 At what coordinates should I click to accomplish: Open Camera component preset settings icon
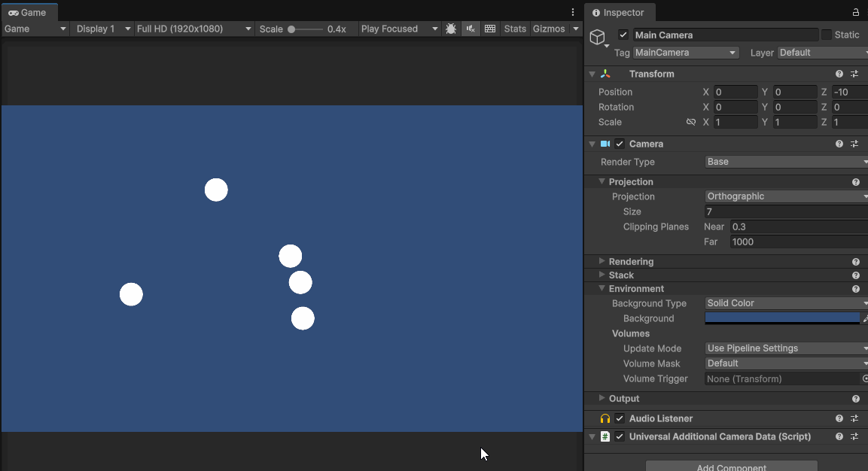point(854,144)
